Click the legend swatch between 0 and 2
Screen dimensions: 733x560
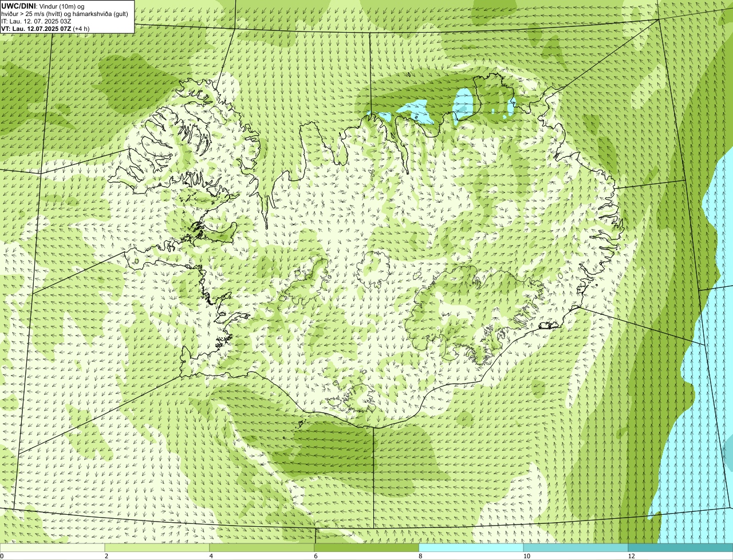coord(52,548)
